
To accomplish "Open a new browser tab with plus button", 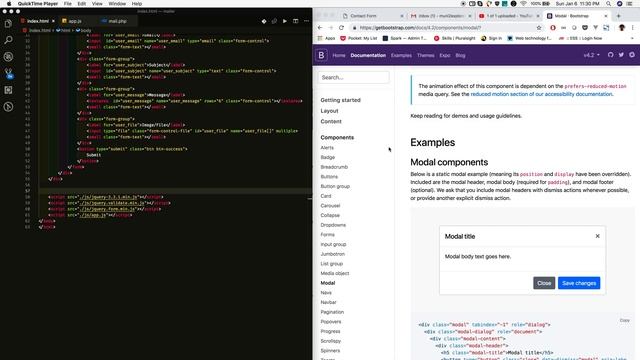I will pos(618,16).
